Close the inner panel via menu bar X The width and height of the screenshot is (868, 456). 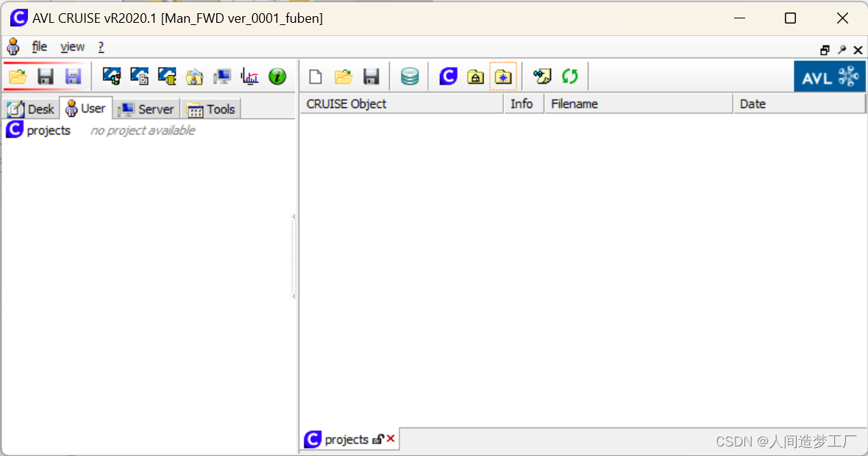[858, 50]
